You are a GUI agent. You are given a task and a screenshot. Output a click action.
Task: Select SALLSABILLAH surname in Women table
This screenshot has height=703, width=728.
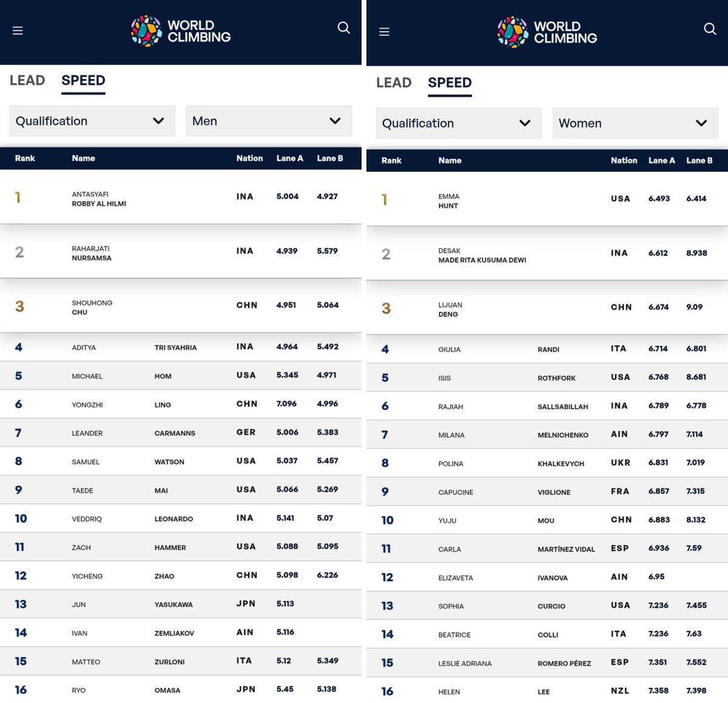(563, 407)
